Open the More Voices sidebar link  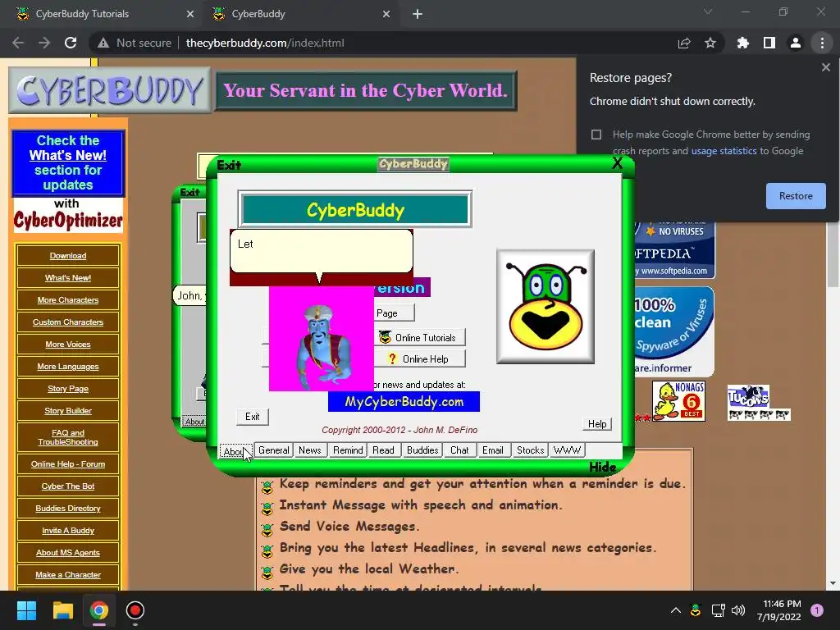click(x=68, y=344)
